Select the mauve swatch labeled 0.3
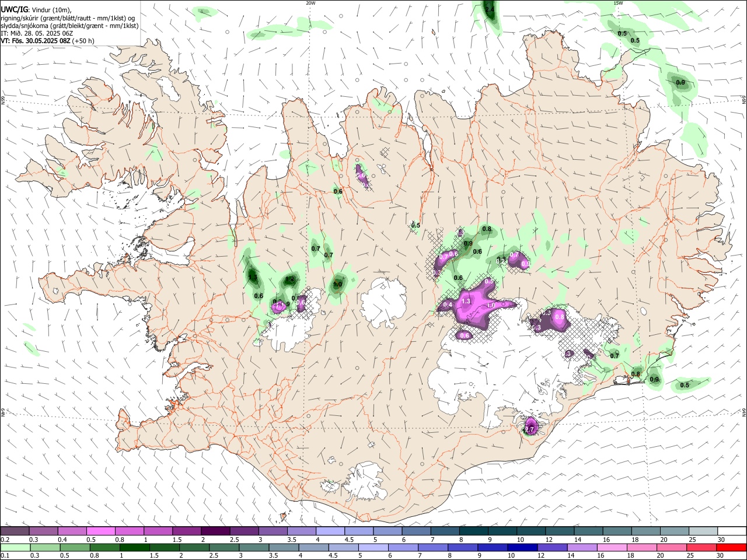Viewport: 747px width, 560px height. click(x=43, y=531)
